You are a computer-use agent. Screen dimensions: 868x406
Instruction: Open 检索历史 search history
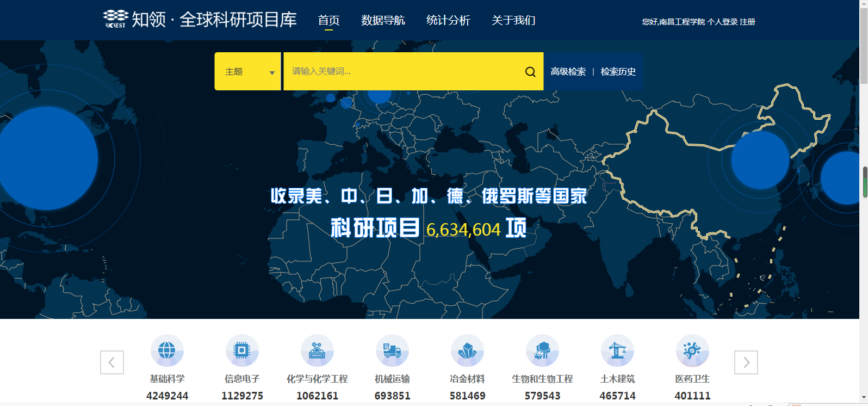coord(618,71)
